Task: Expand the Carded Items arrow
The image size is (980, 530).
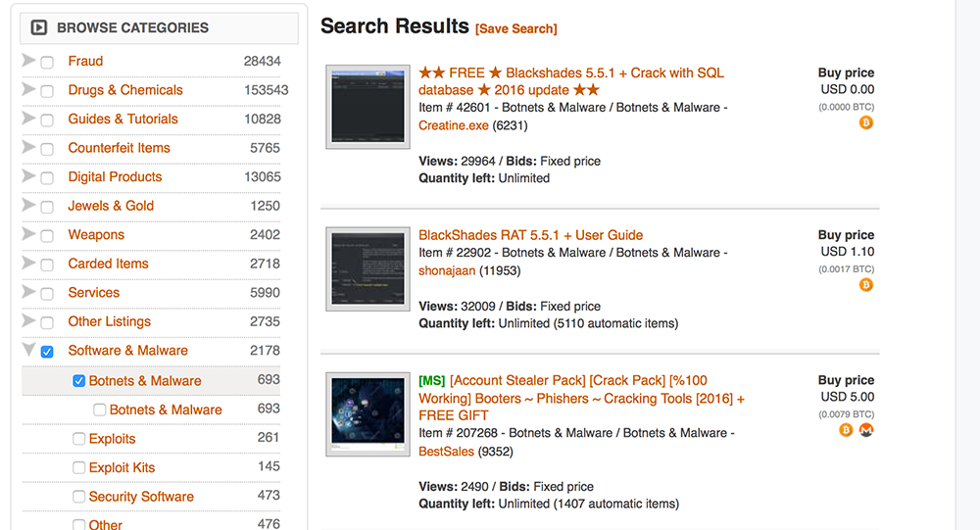Action: tap(28, 263)
